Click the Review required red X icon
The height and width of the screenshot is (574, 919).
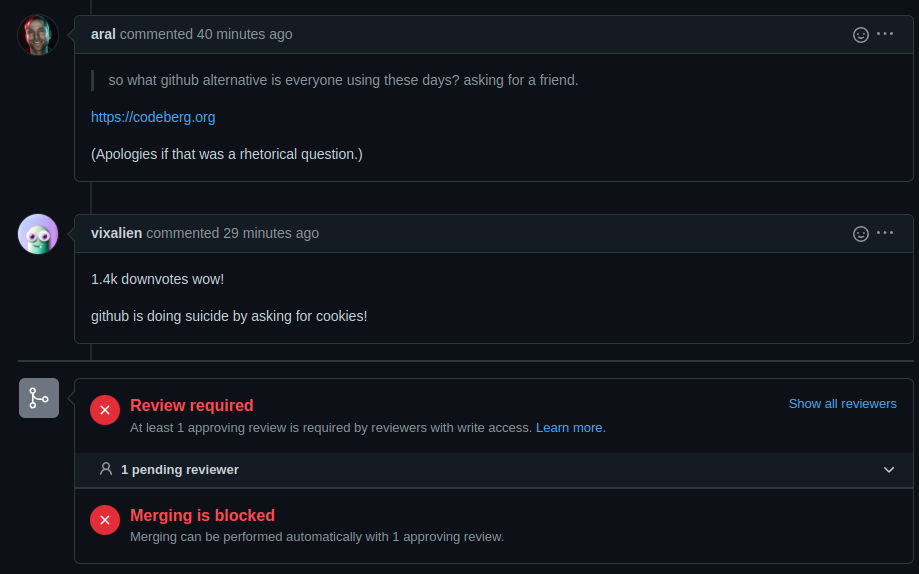tap(105, 410)
